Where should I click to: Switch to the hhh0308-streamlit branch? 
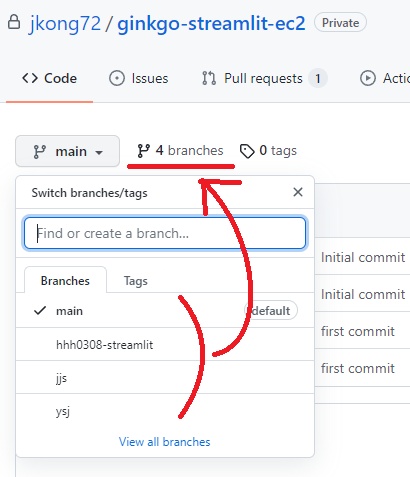pos(165,344)
